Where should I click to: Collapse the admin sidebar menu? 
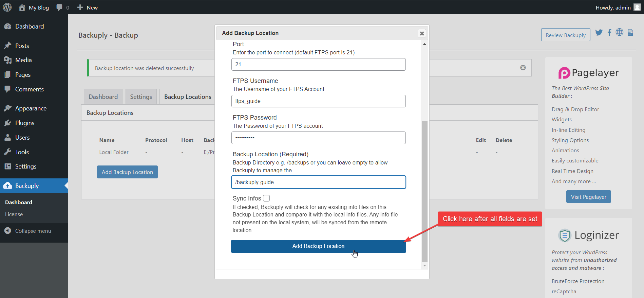[33, 231]
